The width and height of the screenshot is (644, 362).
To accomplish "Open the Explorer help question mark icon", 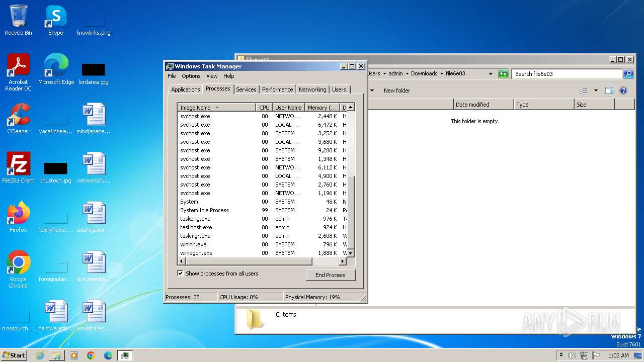I will (x=623, y=90).
